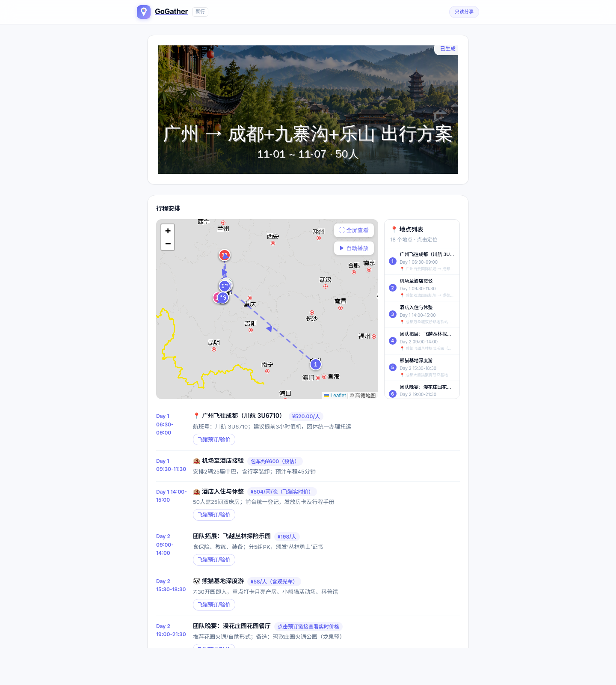Click hotel icon before 机场至酒店接驳

click(x=196, y=461)
